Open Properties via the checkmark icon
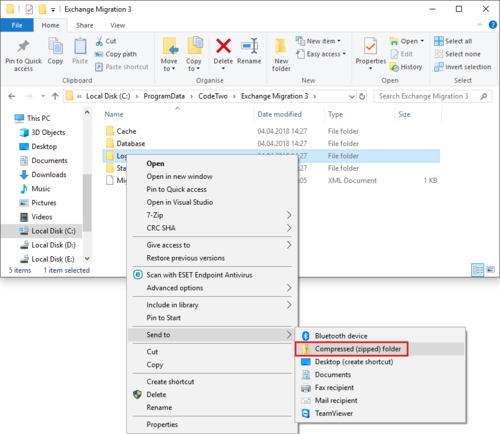 pos(370,46)
